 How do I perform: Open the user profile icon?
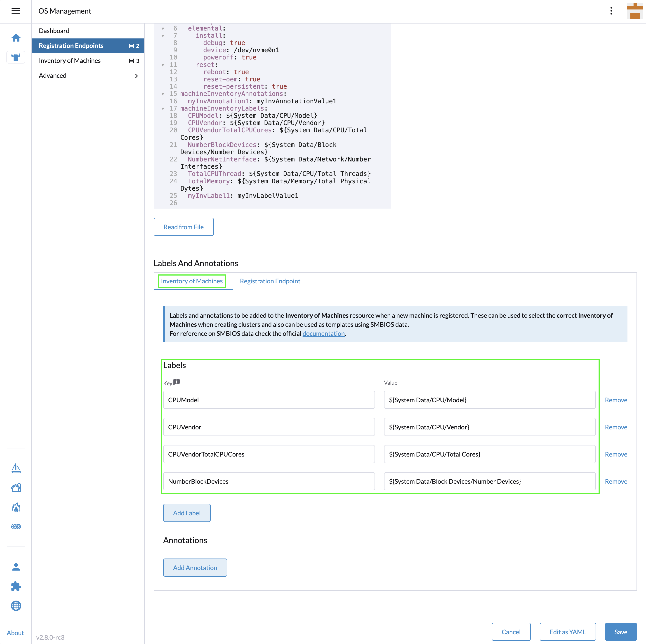16,567
